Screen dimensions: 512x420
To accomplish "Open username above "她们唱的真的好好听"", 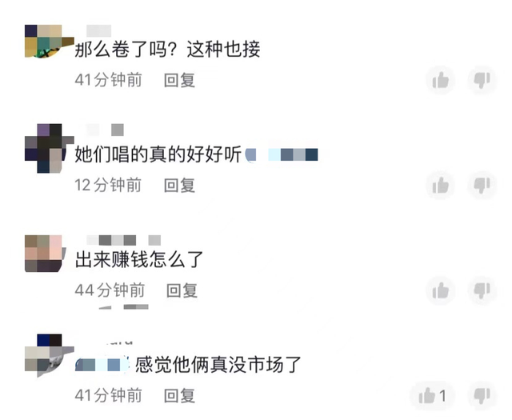I will (x=105, y=130).
